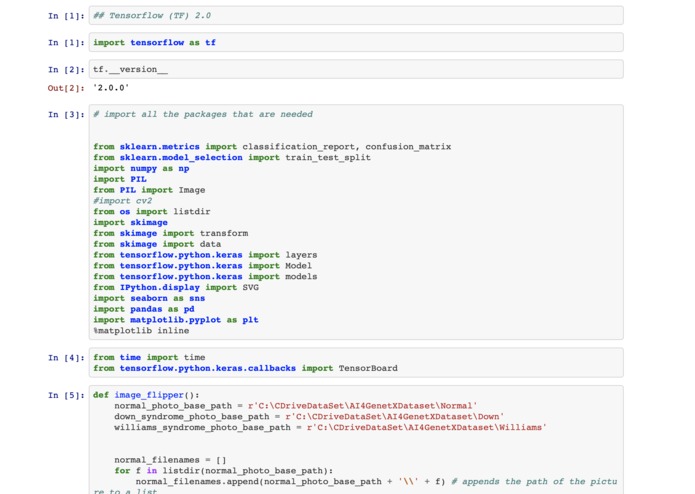
Task: Click the 'normal_filenames = []' line
Action: pos(170,460)
